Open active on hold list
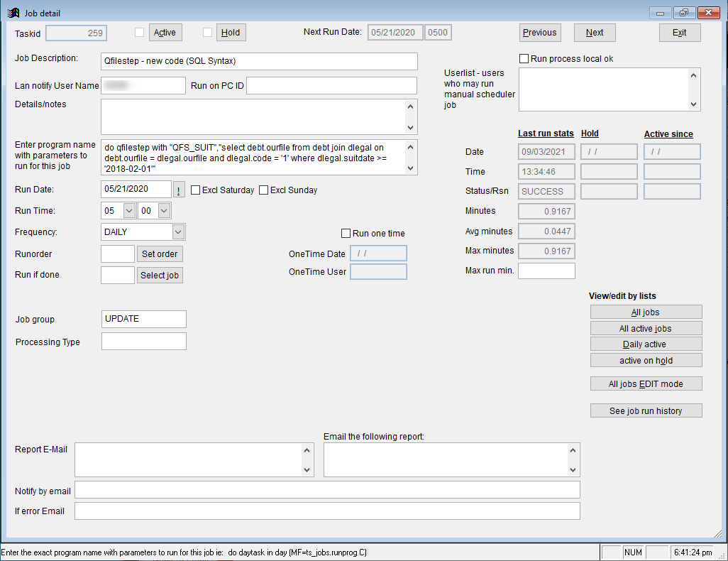This screenshot has width=728, height=561. 646,360
